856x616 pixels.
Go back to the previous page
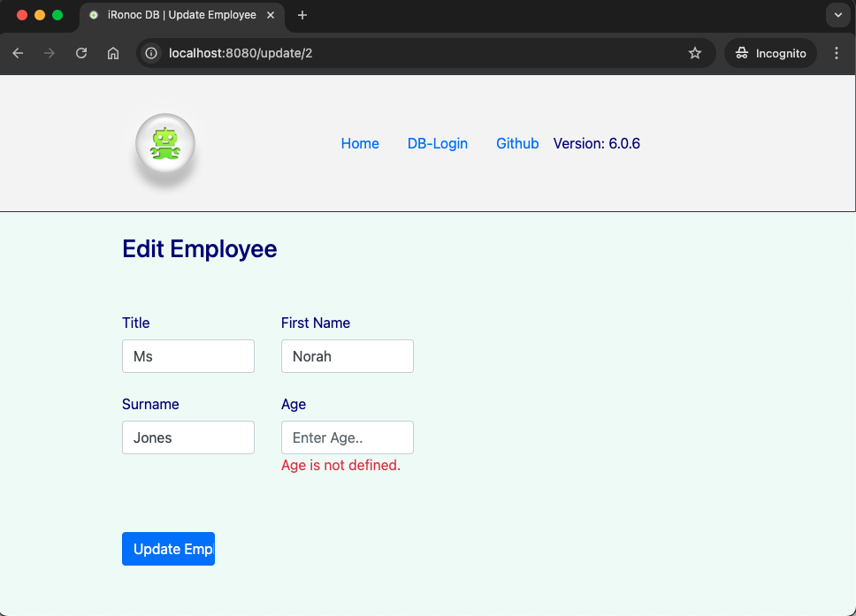coord(18,53)
